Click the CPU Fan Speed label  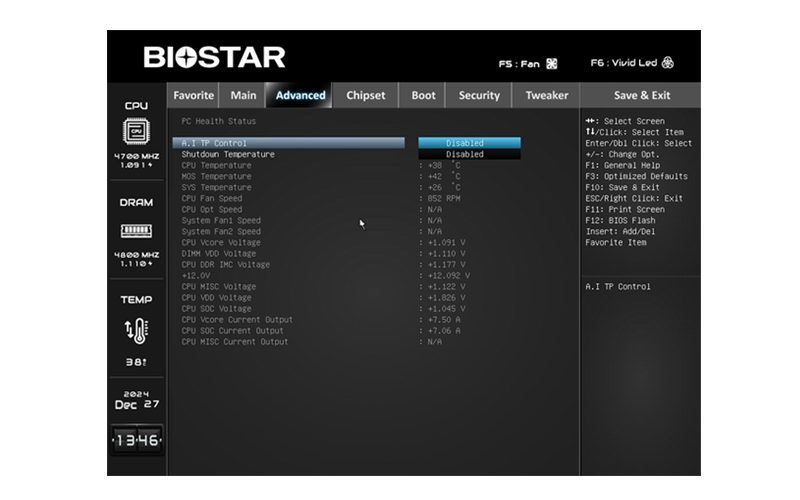click(x=212, y=198)
